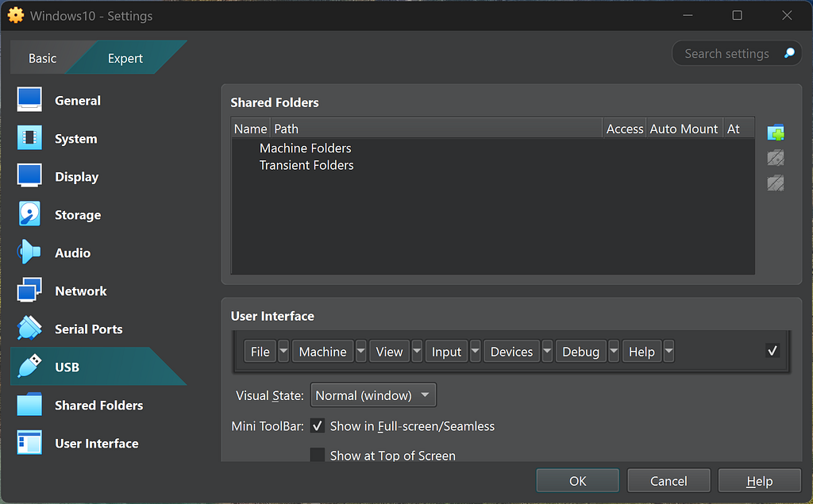
Task: Expand the arrow next to Devices menu
Action: pyautogui.click(x=547, y=352)
